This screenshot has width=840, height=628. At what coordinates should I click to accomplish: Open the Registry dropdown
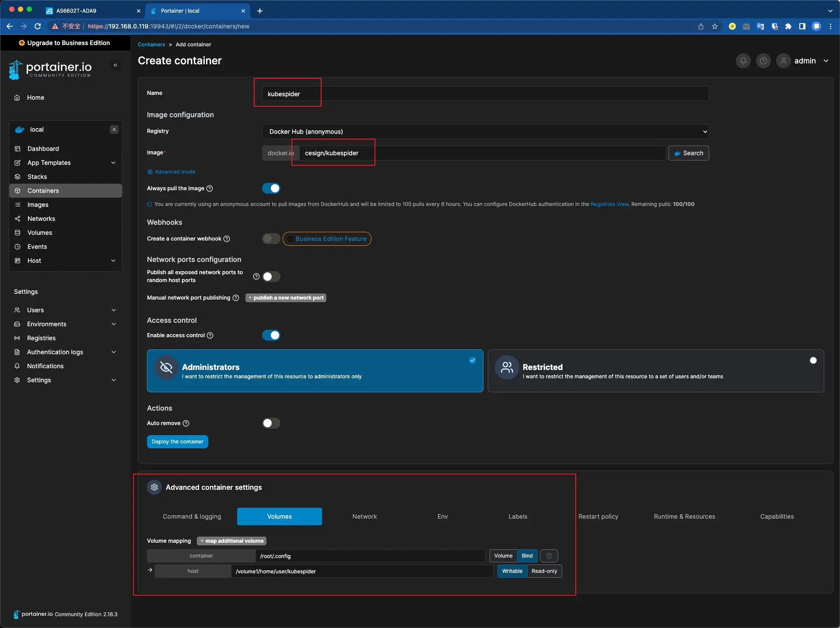485,132
